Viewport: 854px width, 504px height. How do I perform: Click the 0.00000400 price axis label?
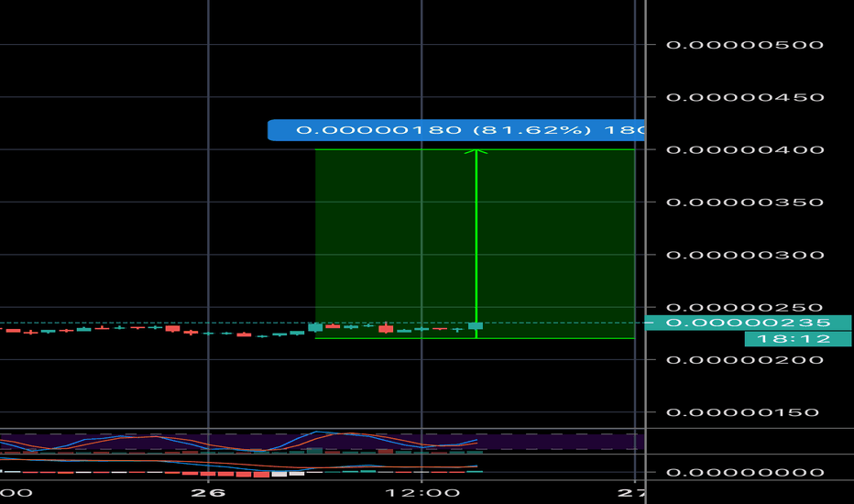[745, 150]
